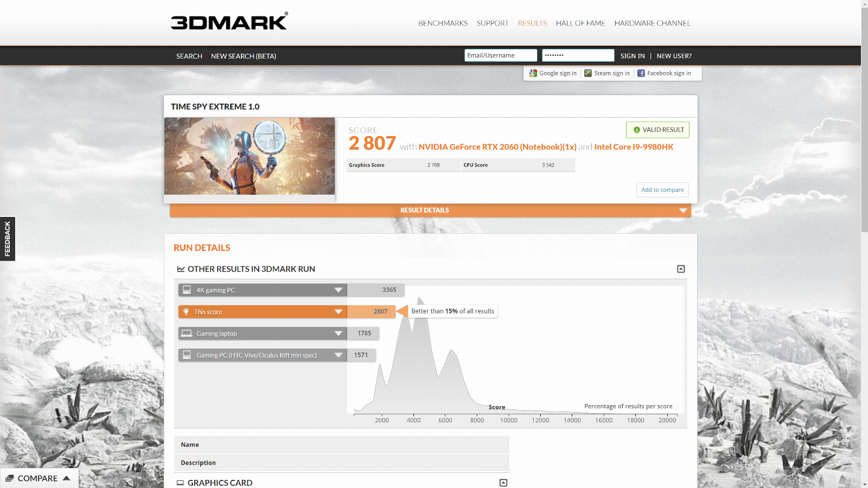Viewport: 868px width, 488px height.
Task: Open the Support menu
Action: tap(493, 23)
